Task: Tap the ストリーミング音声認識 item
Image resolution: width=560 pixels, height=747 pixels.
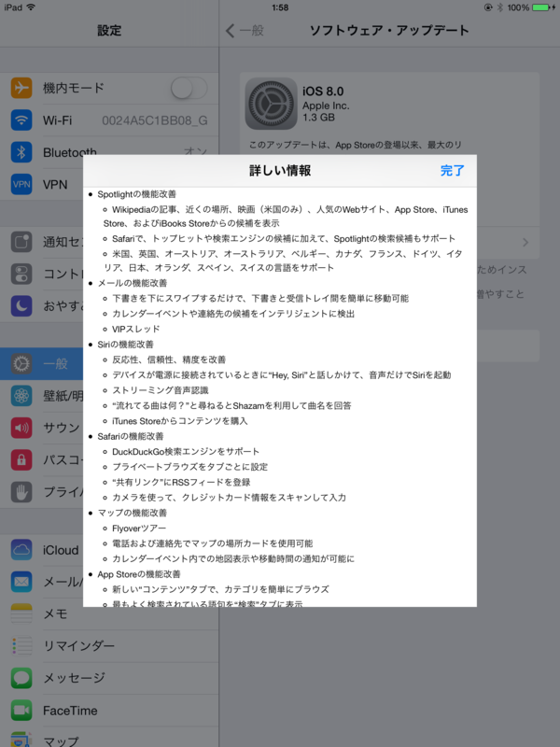Action: (160, 390)
